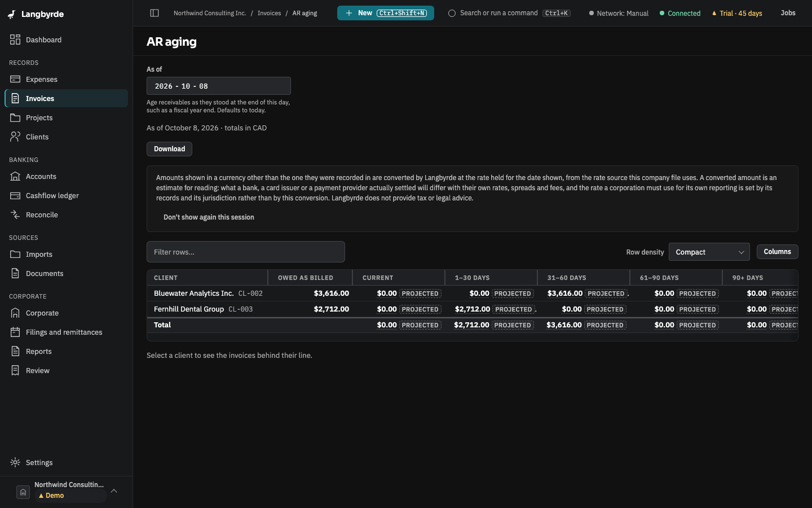This screenshot has width=812, height=508.
Task: Click the plus icon in New button
Action: (349, 13)
